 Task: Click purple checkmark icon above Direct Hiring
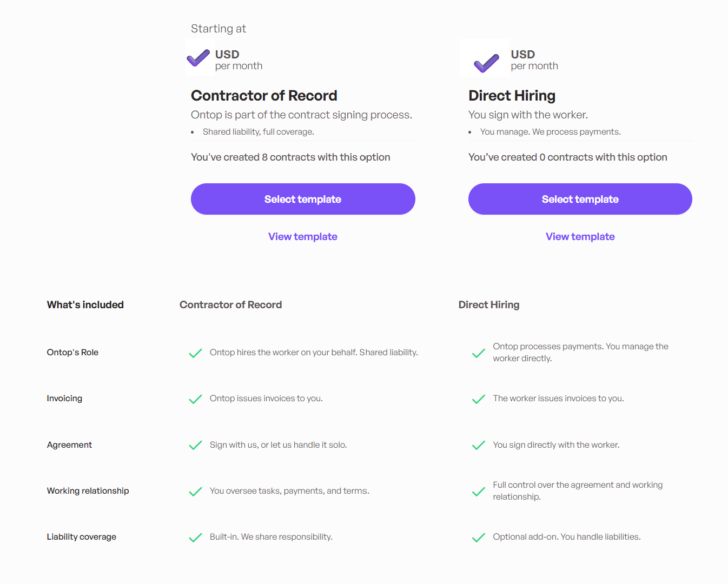click(x=486, y=63)
